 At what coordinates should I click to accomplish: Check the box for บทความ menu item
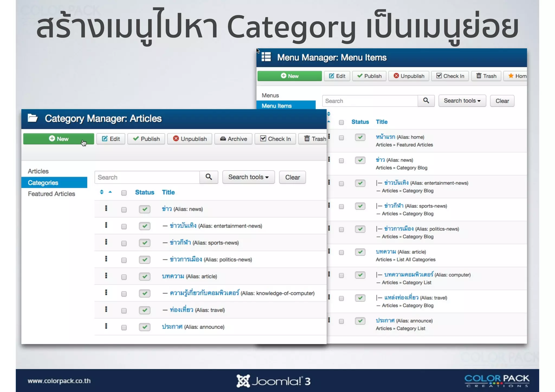[341, 252]
